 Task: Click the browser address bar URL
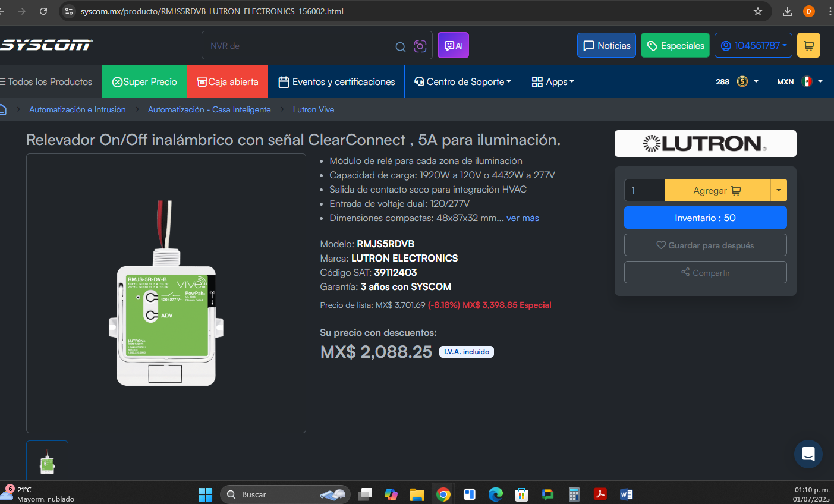pos(212,11)
